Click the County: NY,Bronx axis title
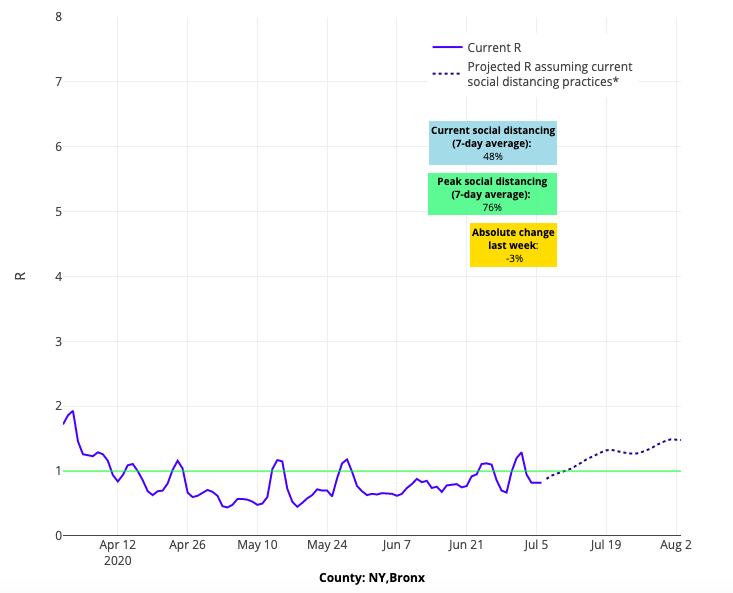Image resolution: width=733 pixels, height=593 pixels. point(371,578)
